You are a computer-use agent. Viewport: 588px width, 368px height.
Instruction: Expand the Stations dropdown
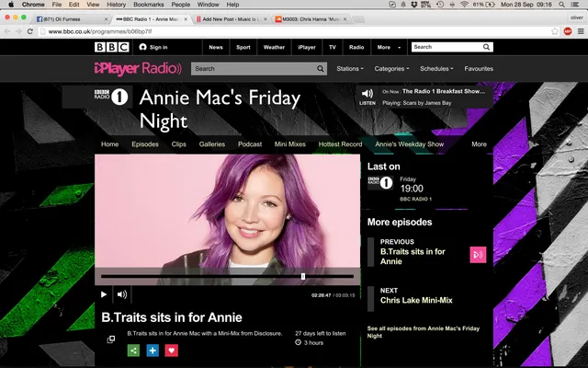(x=349, y=69)
